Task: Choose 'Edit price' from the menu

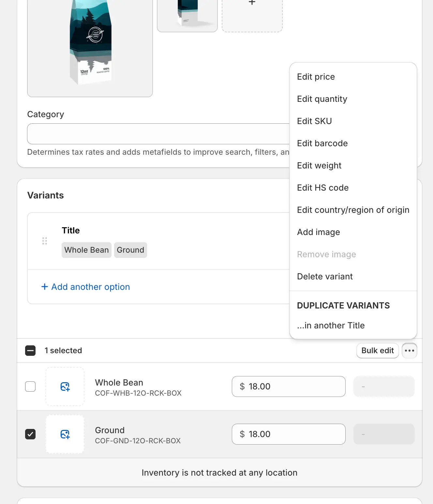Action: click(316, 77)
